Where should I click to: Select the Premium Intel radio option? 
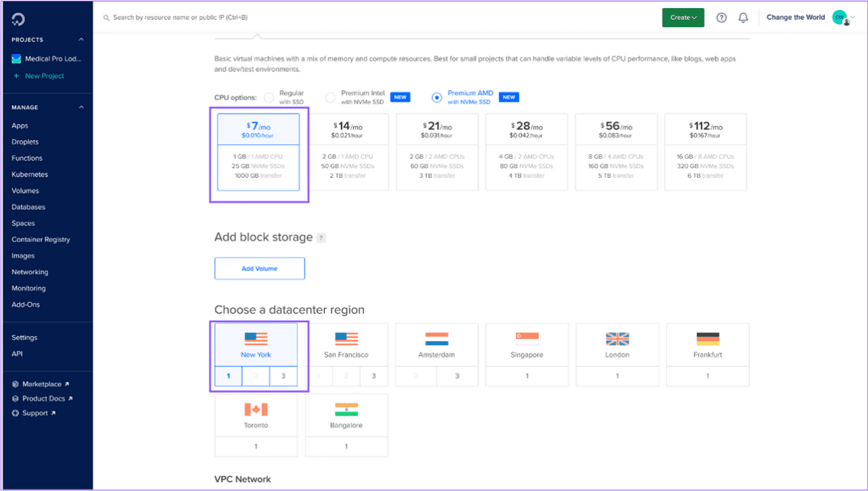330,98
